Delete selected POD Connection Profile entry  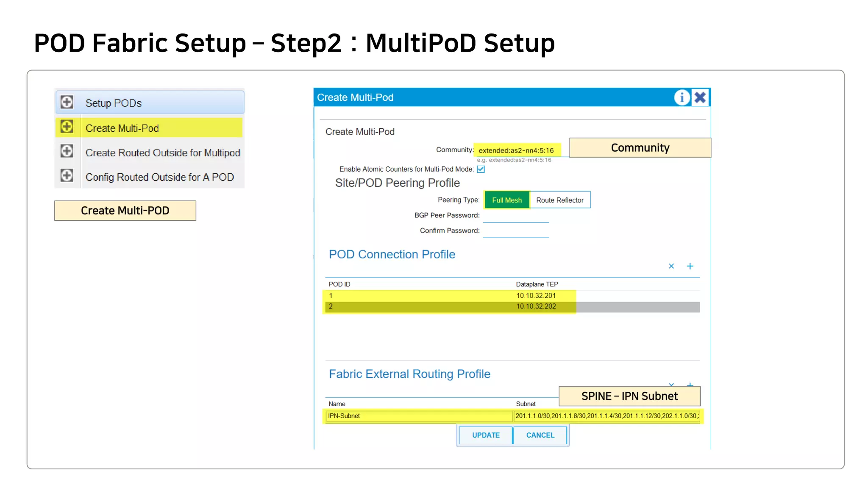click(671, 266)
